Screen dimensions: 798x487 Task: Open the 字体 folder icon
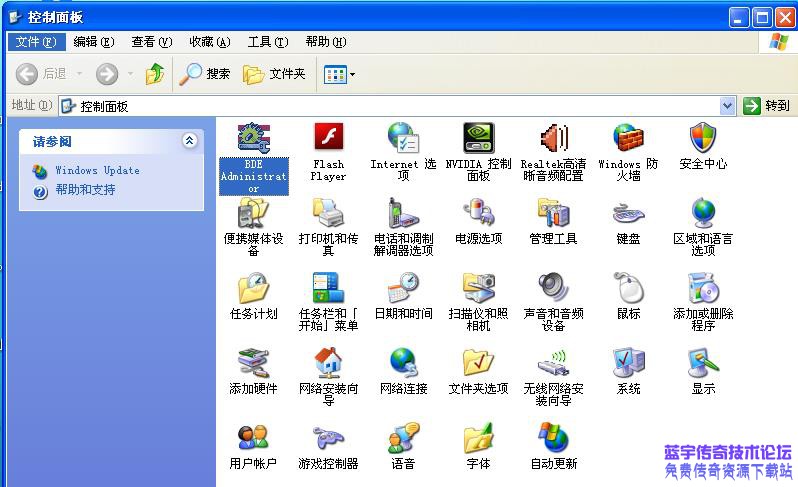coord(478,438)
